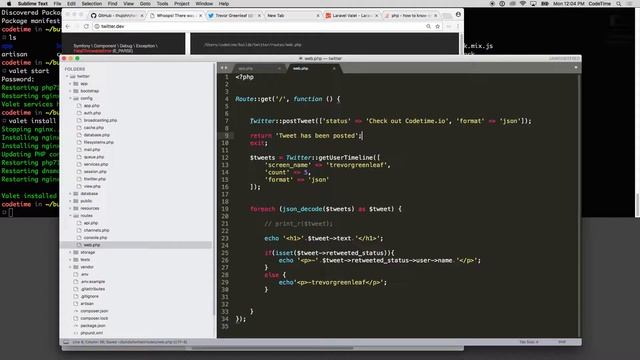
Task: Expand the storage folder
Action: point(70,252)
